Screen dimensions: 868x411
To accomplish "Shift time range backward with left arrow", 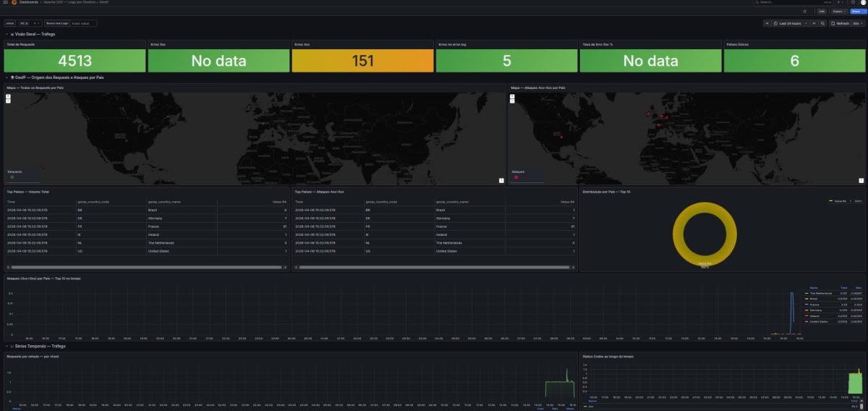I will point(768,23).
